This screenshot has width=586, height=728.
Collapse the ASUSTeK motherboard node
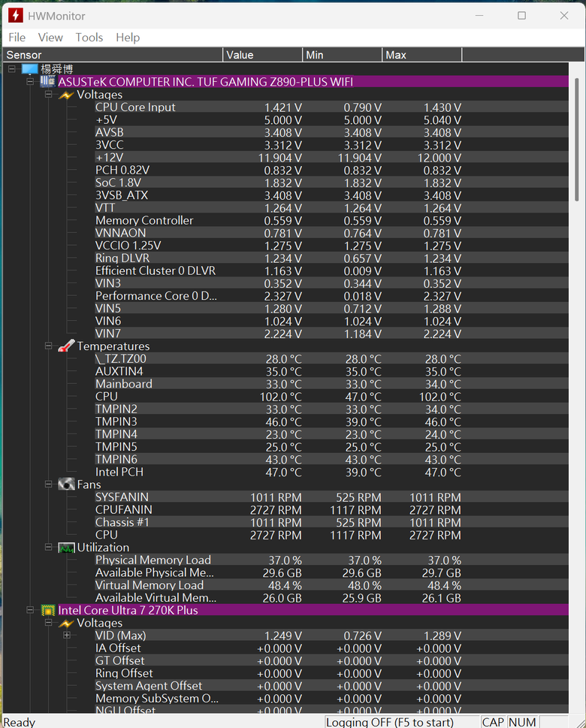(x=30, y=82)
